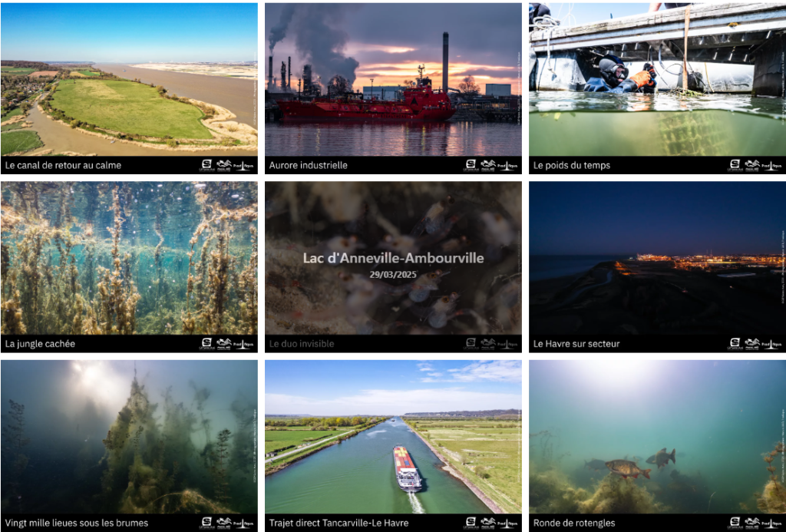Select the 'Le duo invisible' caption label
Screen dimensions: 786x532
(301, 344)
